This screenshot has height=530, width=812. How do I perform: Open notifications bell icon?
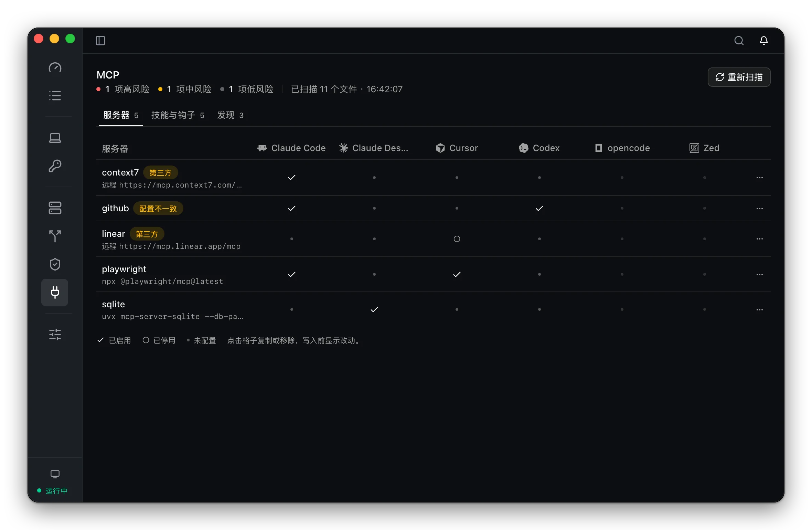click(x=764, y=41)
